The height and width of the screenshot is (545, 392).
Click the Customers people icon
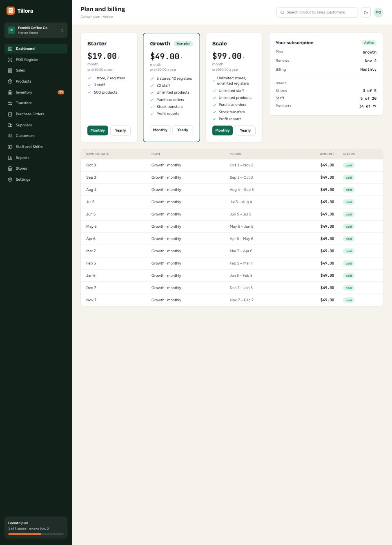tap(10, 136)
